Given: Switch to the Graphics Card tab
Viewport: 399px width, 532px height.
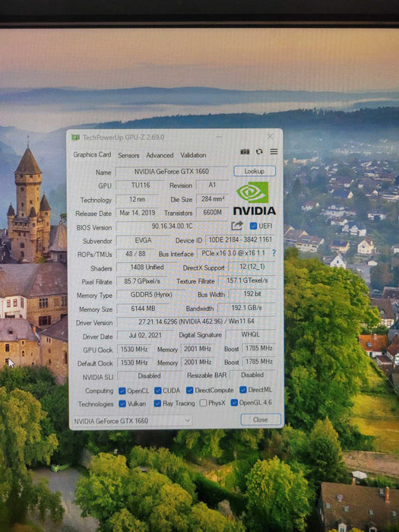Looking at the screenshot, I should (x=92, y=155).
